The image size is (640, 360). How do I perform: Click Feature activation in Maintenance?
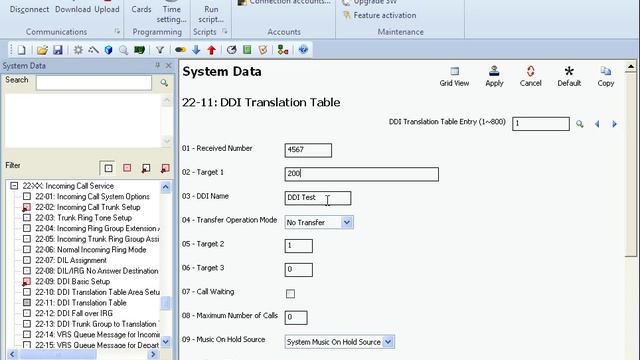pos(380,15)
